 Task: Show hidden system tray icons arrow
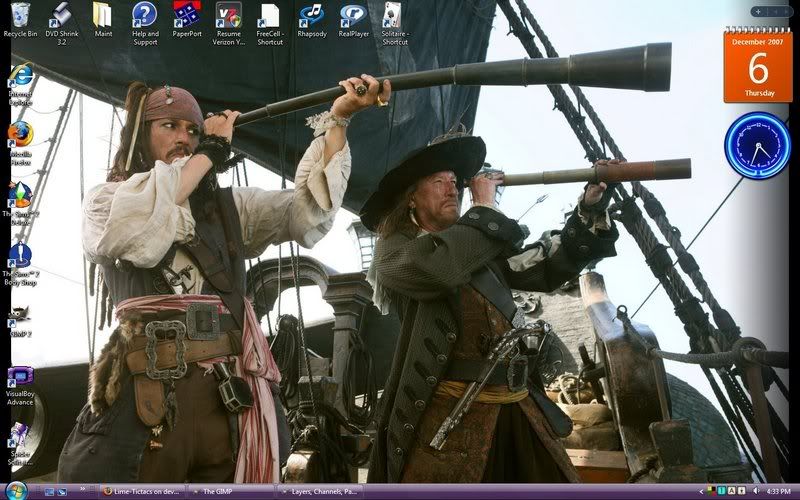701,492
